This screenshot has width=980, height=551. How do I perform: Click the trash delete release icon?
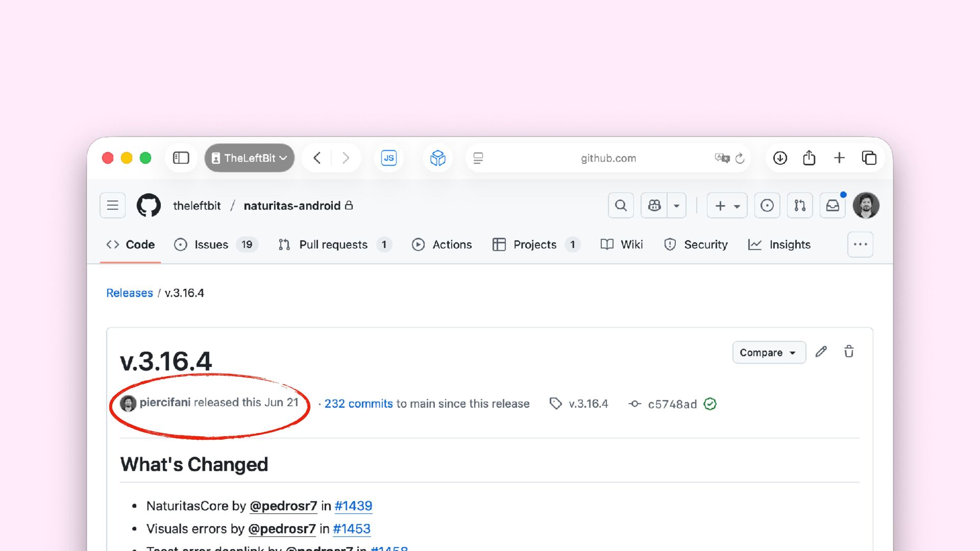tap(849, 352)
